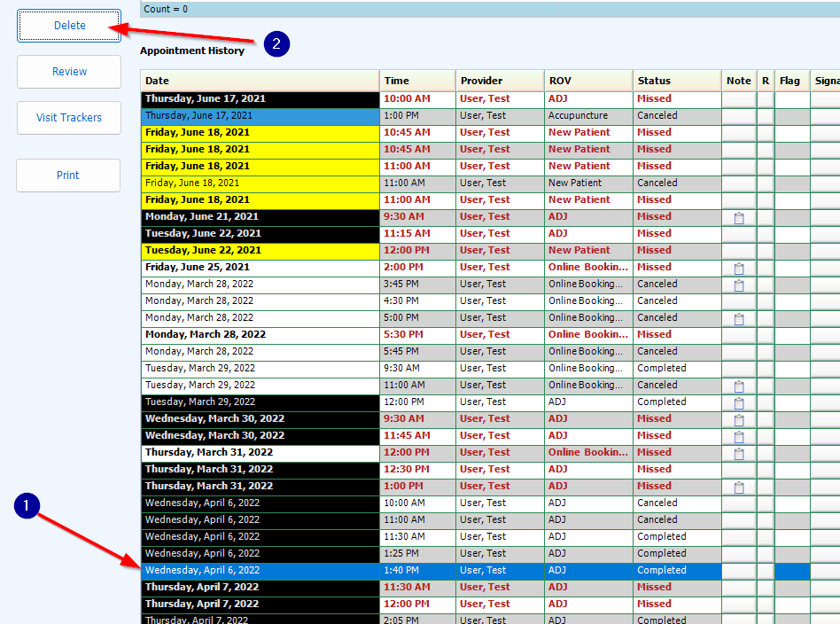Sort by the Provider column header
The image size is (840, 624).
[500, 81]
